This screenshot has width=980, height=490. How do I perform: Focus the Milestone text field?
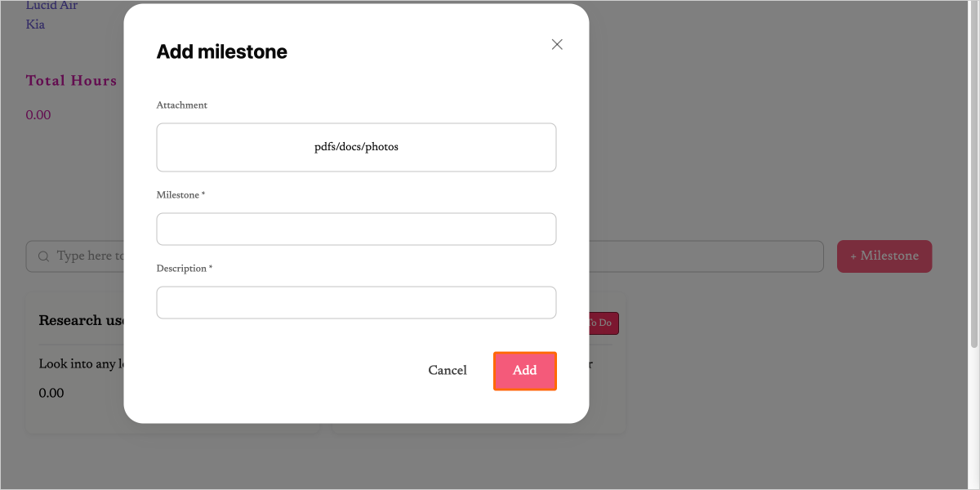pos(356,229)
